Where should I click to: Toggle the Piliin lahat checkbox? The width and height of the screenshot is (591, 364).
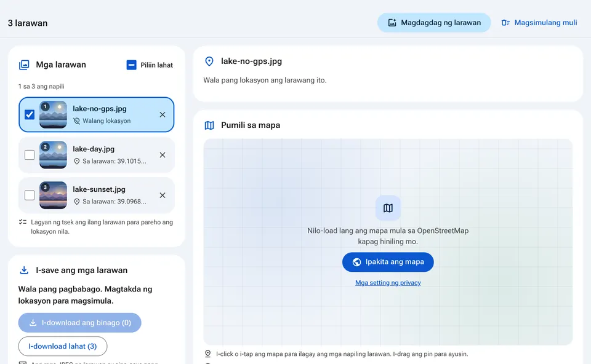click(x=131, y=65)
